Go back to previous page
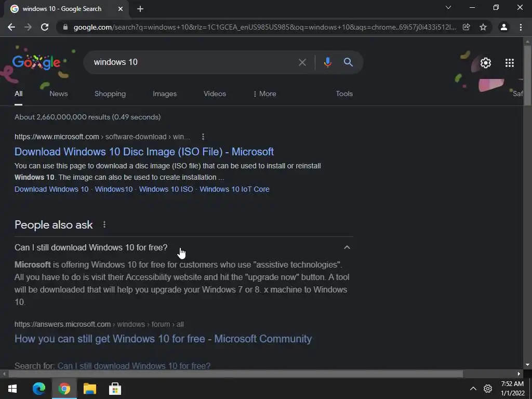Screen dimensions: 532x399 11,27
